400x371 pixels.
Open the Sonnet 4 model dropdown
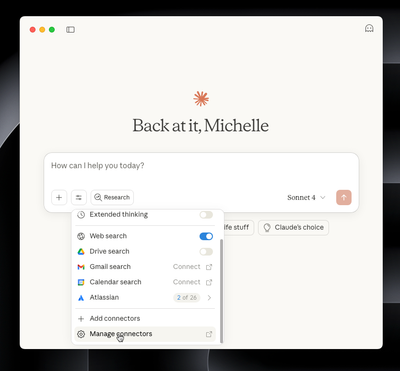(x=306, y=197)
